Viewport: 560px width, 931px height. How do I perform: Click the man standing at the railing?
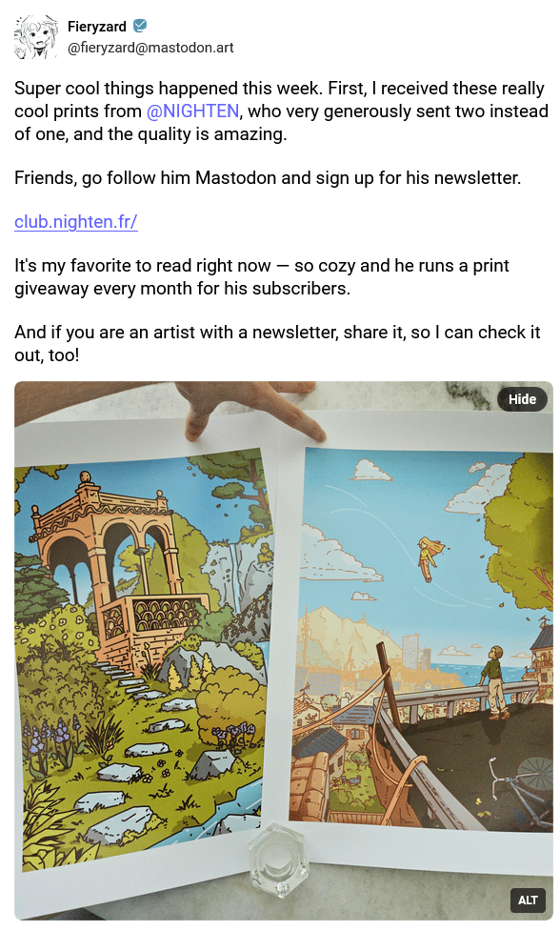[x=494, y=681]
